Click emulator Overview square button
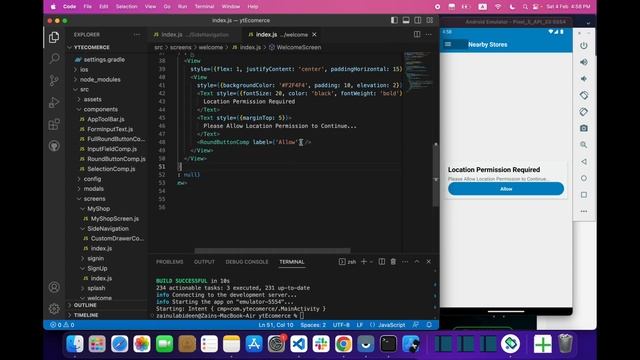 pos(584,195)
